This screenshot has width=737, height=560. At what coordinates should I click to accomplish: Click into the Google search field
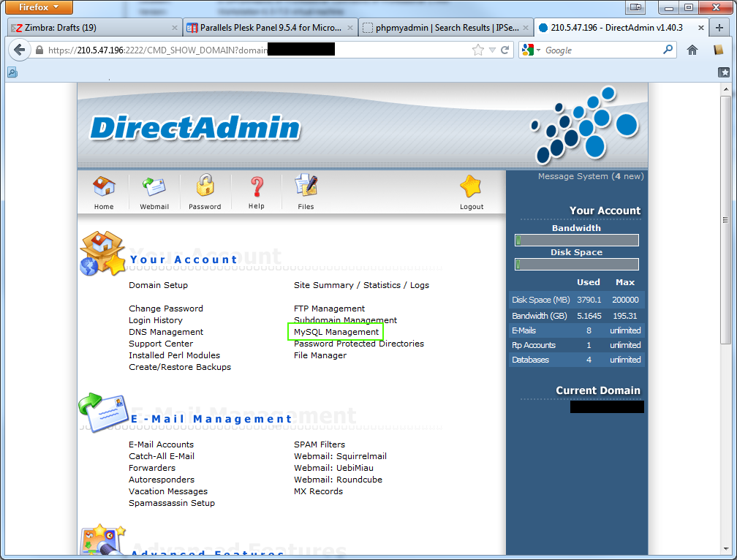click(602, 50)
